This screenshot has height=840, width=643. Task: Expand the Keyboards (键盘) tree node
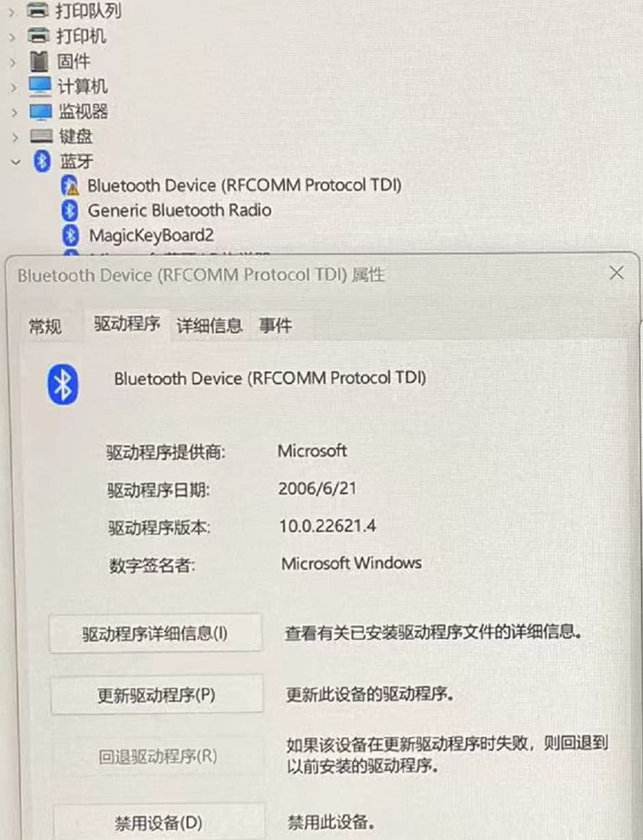tap(14, 136)
